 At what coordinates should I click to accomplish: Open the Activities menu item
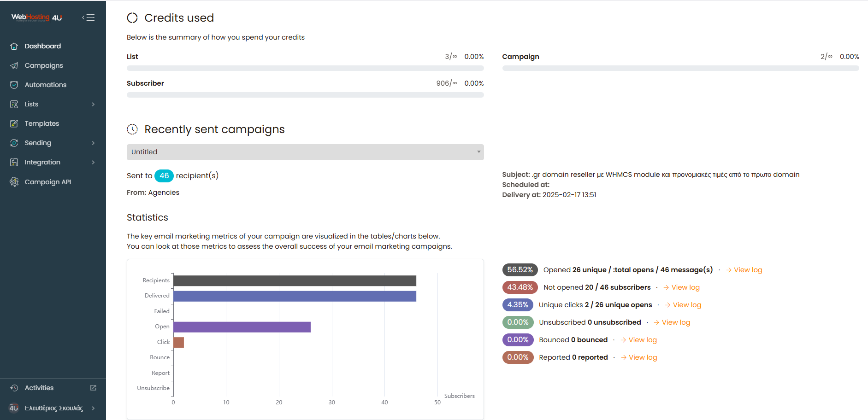tap(39, 388)
